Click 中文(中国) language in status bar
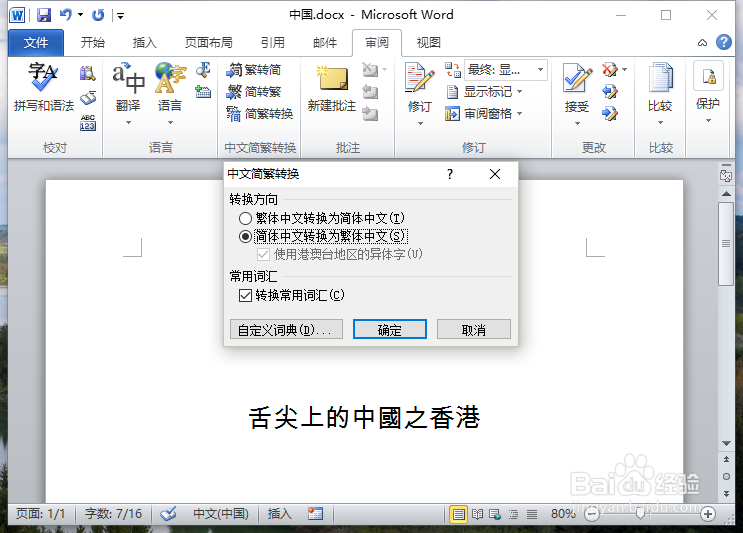 point(221,514)
